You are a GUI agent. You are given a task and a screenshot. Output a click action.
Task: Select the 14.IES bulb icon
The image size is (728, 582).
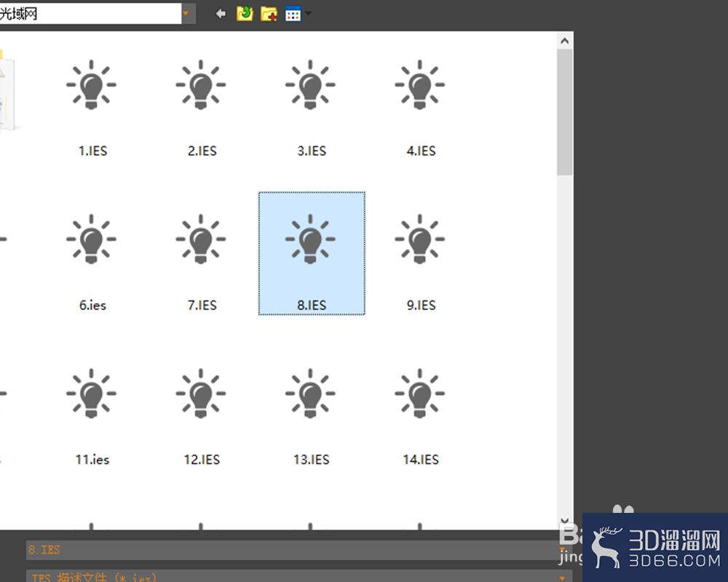(420, 394)
